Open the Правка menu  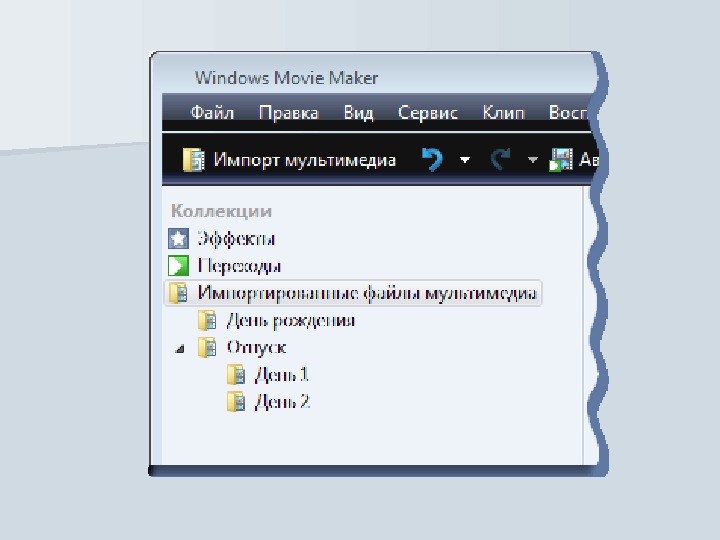click(288, 112)
